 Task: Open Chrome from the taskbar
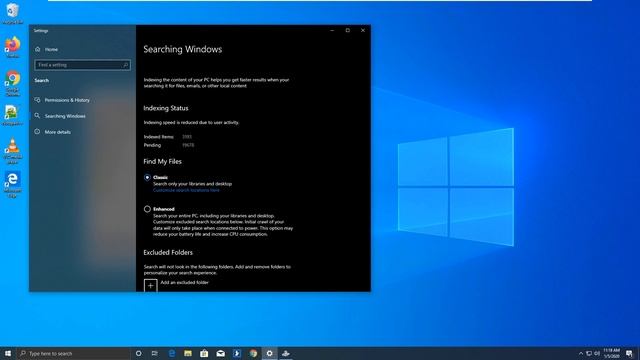point(253,353)
